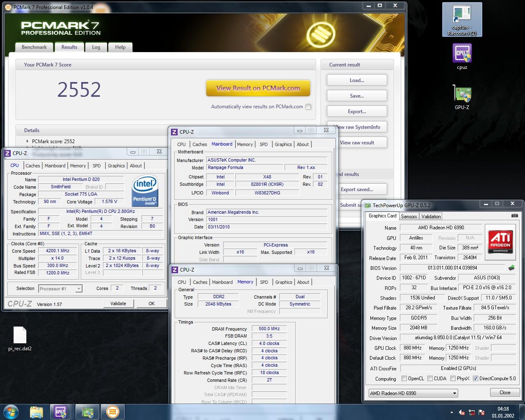Image resolution: width=525 pixels, height=420 pixels.
Task: Click the DRAM Frequency value 500.0 MHz
Action: point(269,329)
